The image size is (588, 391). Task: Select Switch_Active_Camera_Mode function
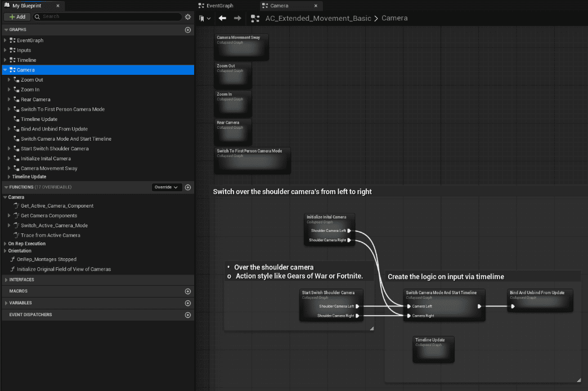click(55, 226)
